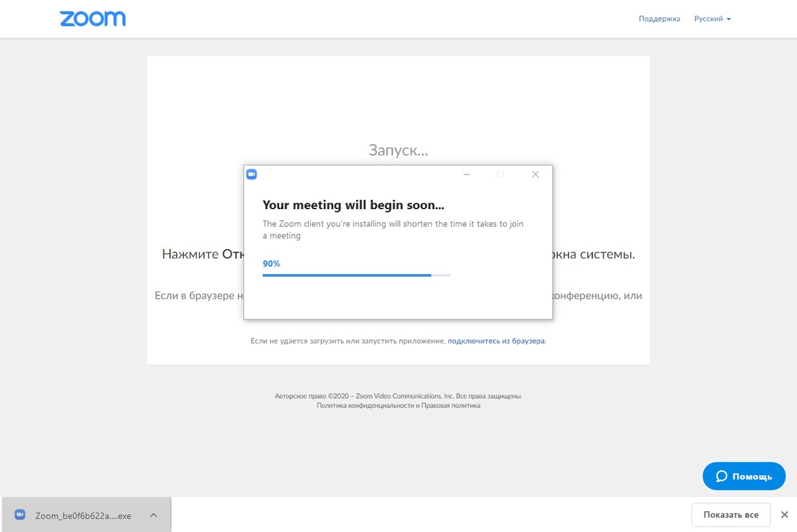Open the Помощь help chat button
The image size is (797, 532).
(744, 476)
